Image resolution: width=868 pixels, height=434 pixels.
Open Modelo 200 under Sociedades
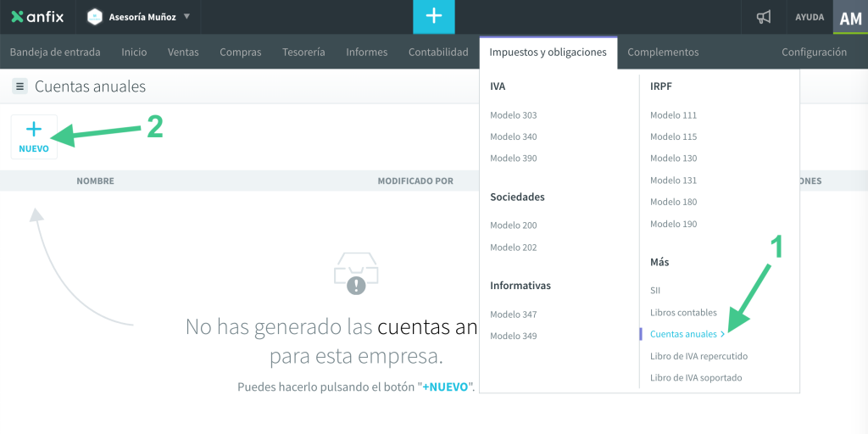click(513, 225)
